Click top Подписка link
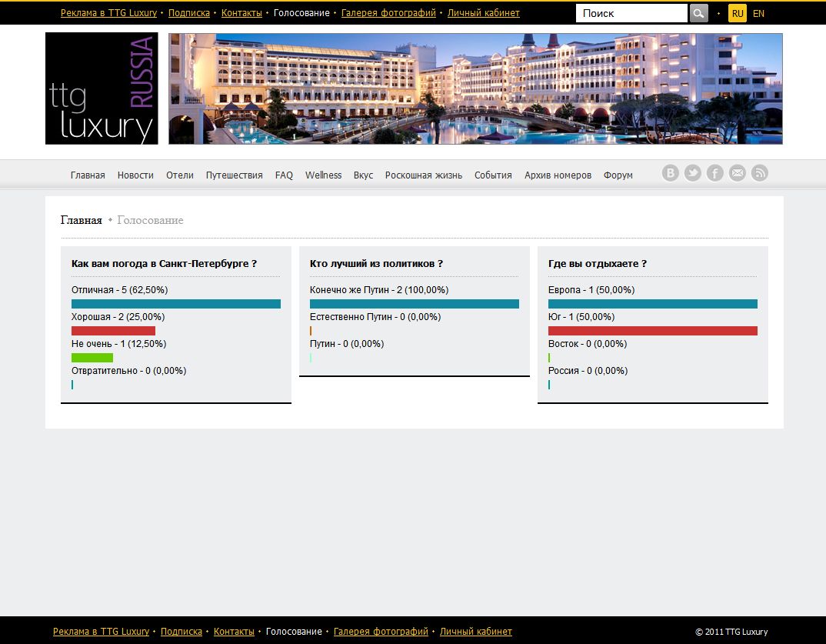The width and height of the screenshot is (826, 644). pos(188,12)
